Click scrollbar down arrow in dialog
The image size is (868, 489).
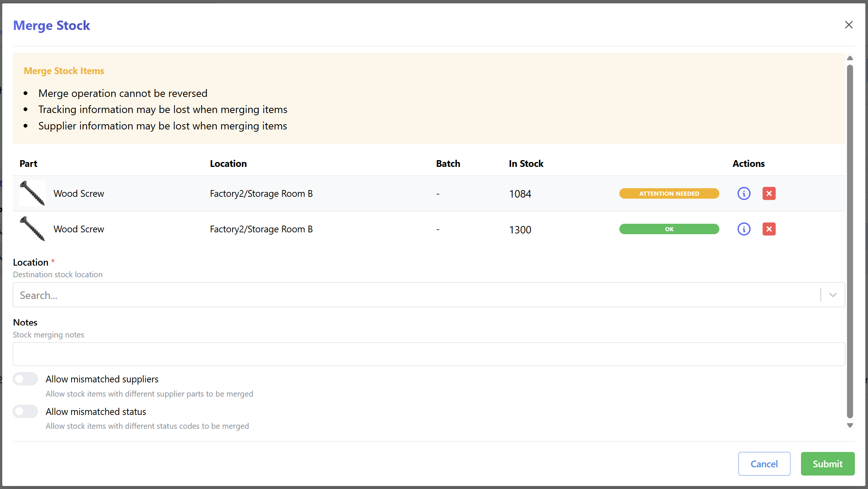pos(850,425)
